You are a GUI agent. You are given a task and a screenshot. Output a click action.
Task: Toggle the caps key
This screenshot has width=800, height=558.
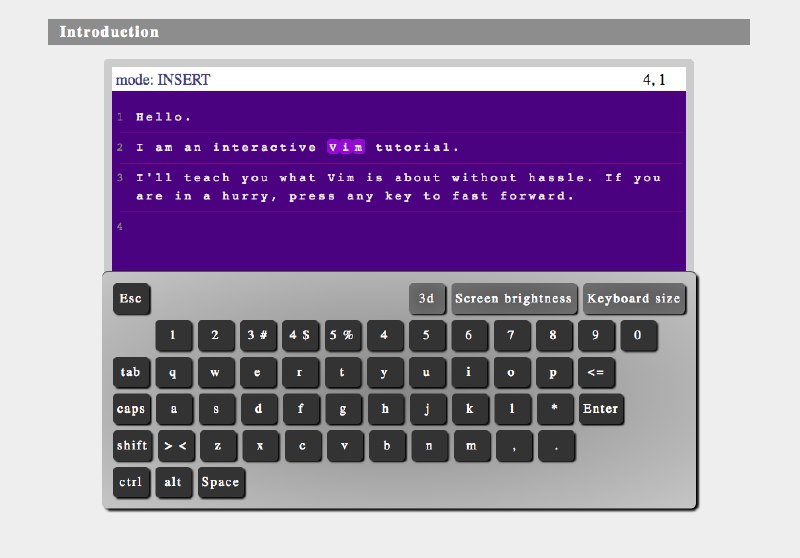(x=132, y=409)
